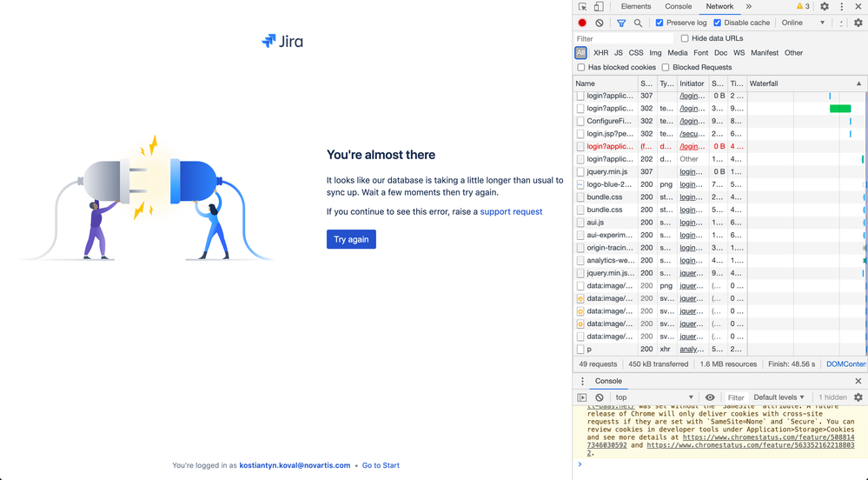Image resolution: width=868 pixels, height=480 pixels.
Task: Enable Hide data URLs checkbox
Action: pos(685,38)
